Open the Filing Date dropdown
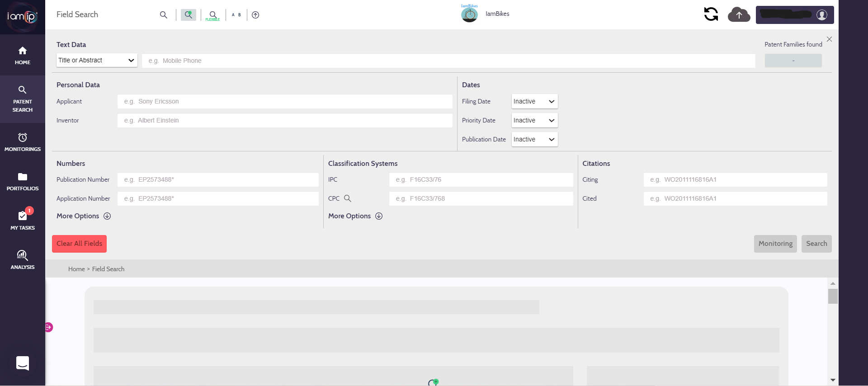 [x=534, y=101]
